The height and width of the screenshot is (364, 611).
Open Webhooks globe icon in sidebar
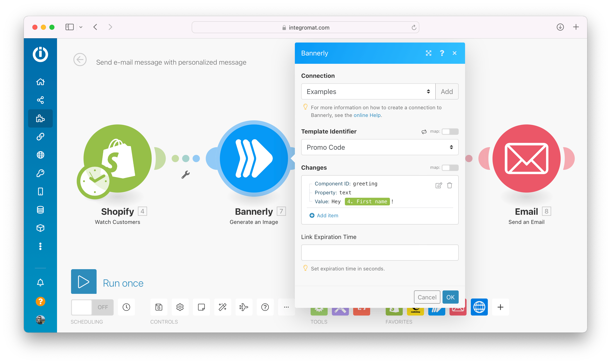click(40, 155)
